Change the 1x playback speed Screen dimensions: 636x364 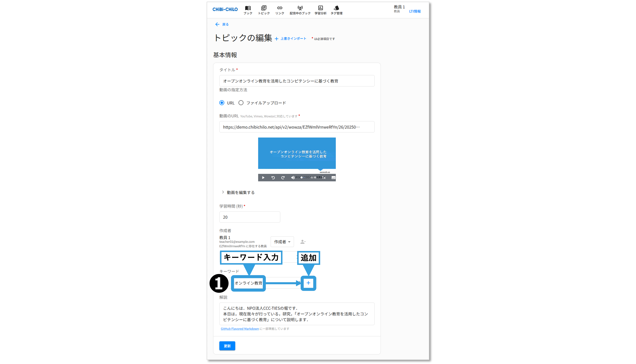click(x=324, y=178)
